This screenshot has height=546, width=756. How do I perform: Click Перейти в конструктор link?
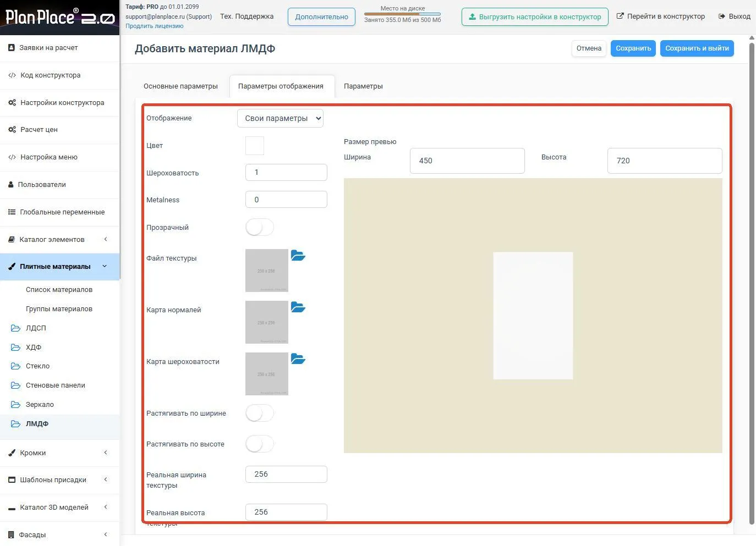click(661, 16)
